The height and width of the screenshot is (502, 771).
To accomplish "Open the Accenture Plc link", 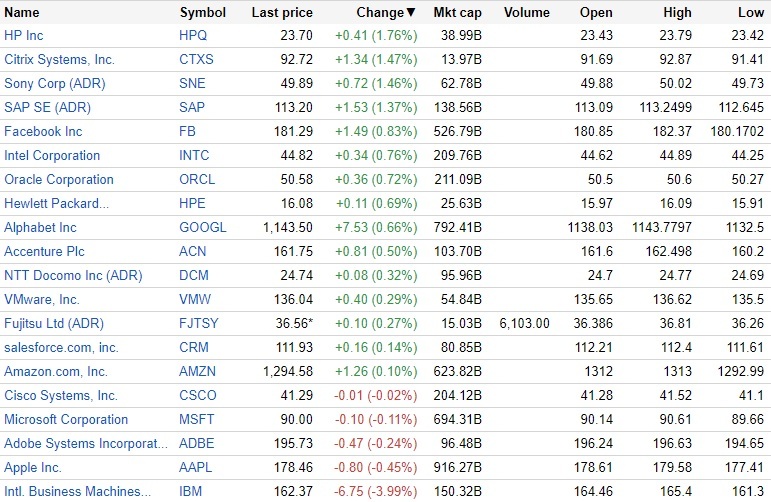I will (46, 252).
